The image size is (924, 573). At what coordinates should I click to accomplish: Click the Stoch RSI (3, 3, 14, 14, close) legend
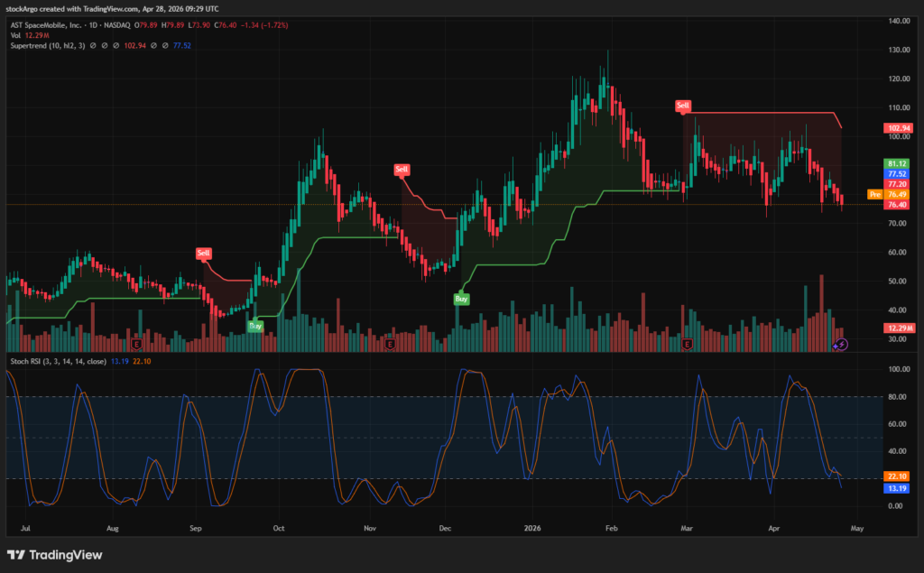[59, 361]
